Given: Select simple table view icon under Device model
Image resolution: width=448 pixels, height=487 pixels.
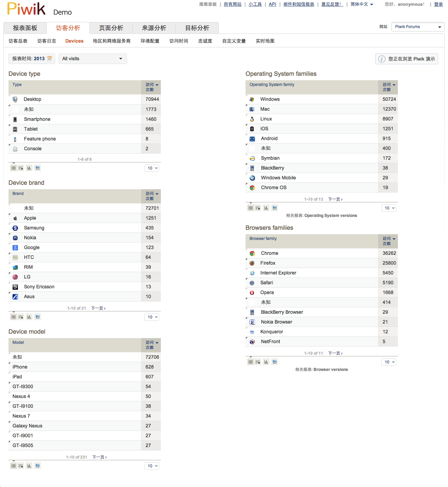Looking at the screenshot, I should pos(14,466).
